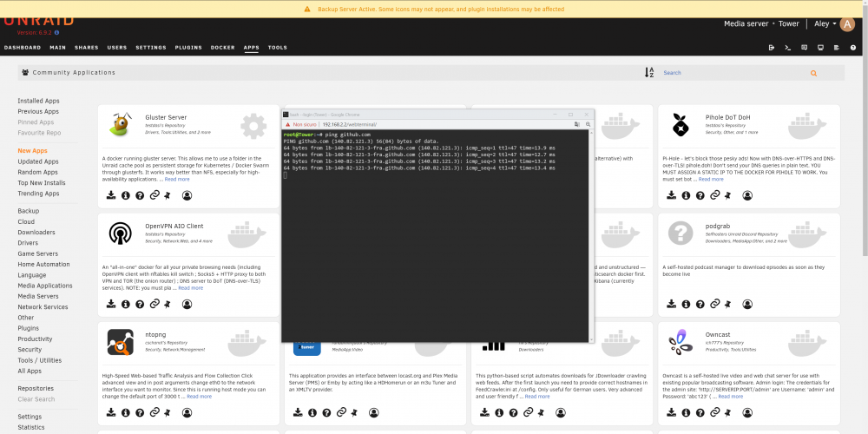Open repository profile icon on Gluster Server
The image size is (868, 434).
(x=187, y=195)
